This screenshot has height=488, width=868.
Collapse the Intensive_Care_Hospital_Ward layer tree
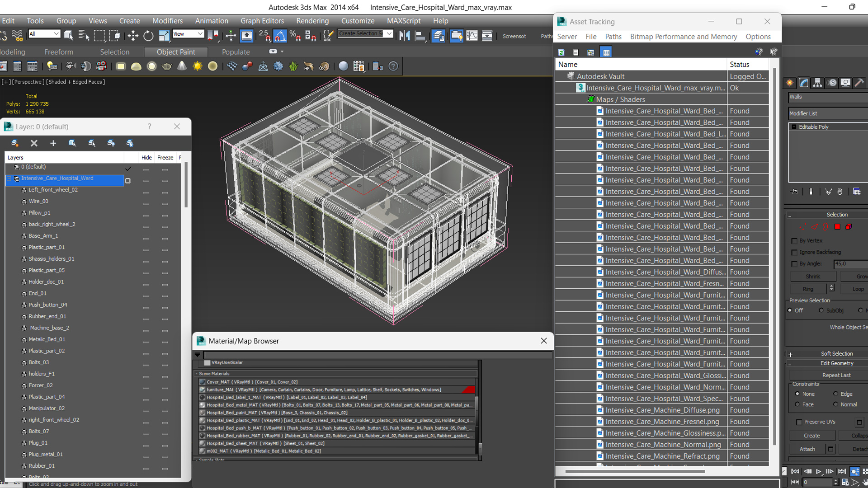9,178
